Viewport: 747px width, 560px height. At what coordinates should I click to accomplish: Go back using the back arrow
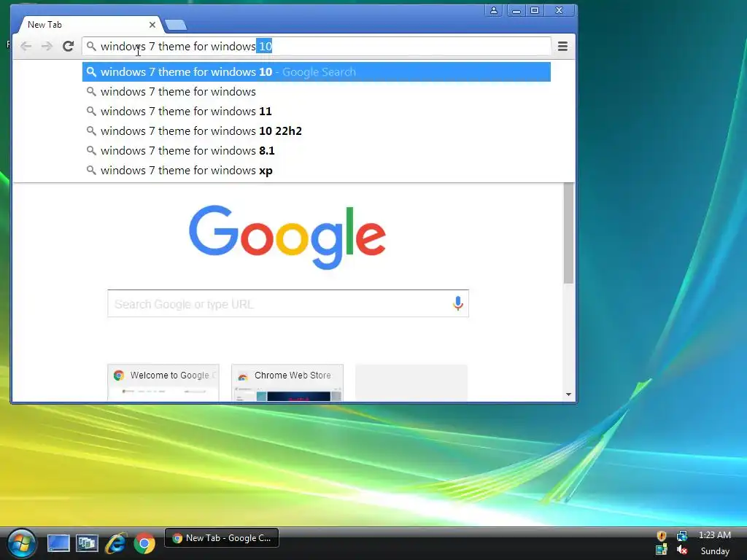click(26, 46)
